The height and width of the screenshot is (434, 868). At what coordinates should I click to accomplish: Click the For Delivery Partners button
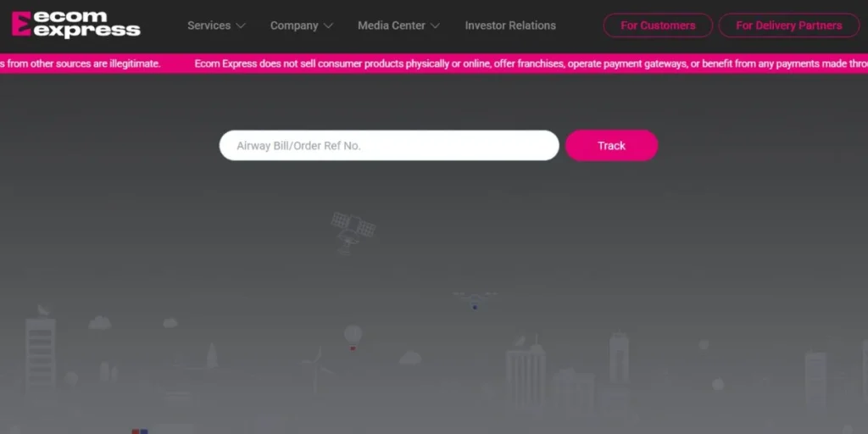[789, 25]
